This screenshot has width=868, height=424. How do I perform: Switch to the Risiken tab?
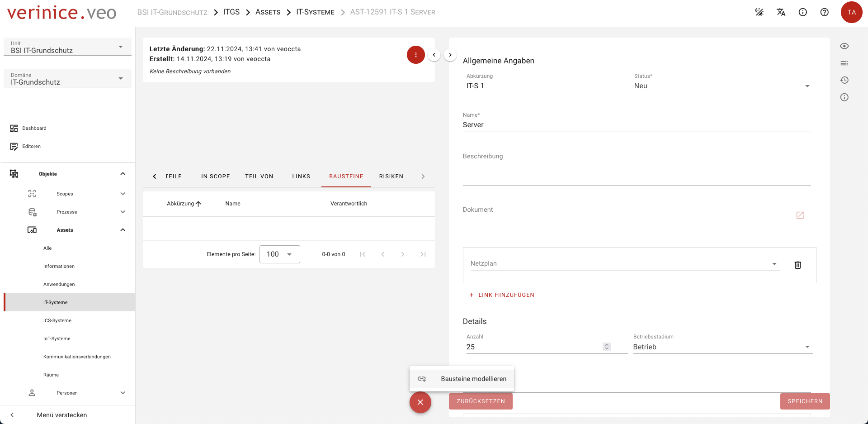391,176
